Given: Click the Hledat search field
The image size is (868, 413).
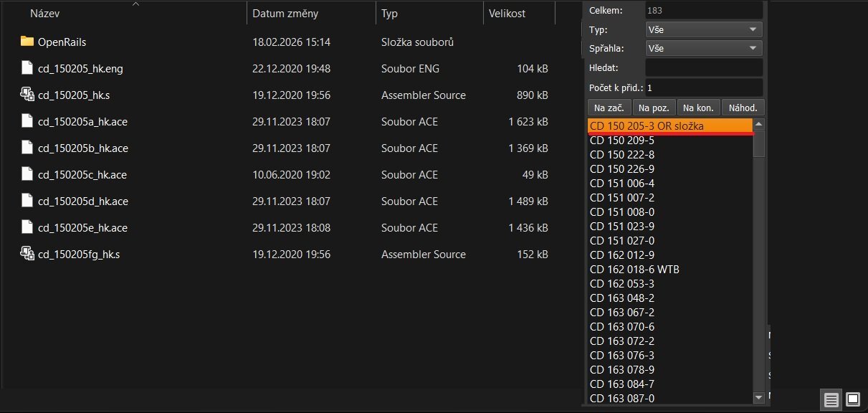Looking at the screenshot, I should 703,67.
